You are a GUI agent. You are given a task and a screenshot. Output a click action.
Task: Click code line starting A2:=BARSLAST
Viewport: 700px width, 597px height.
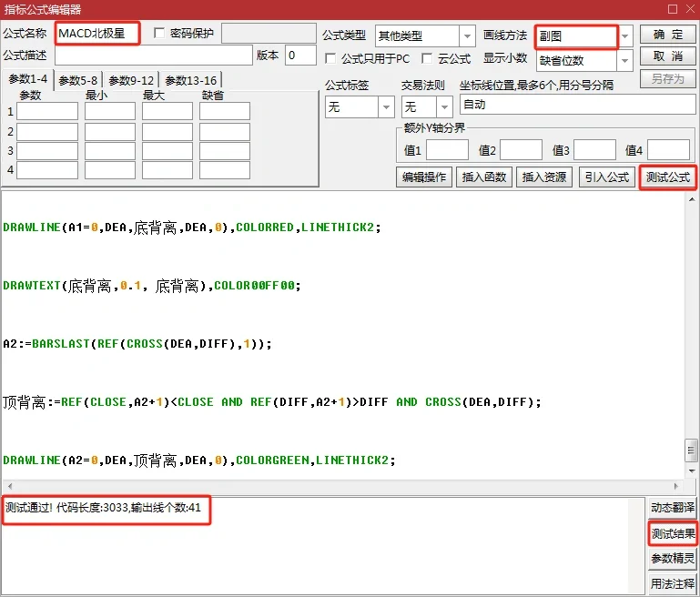(x=137, y=344)
